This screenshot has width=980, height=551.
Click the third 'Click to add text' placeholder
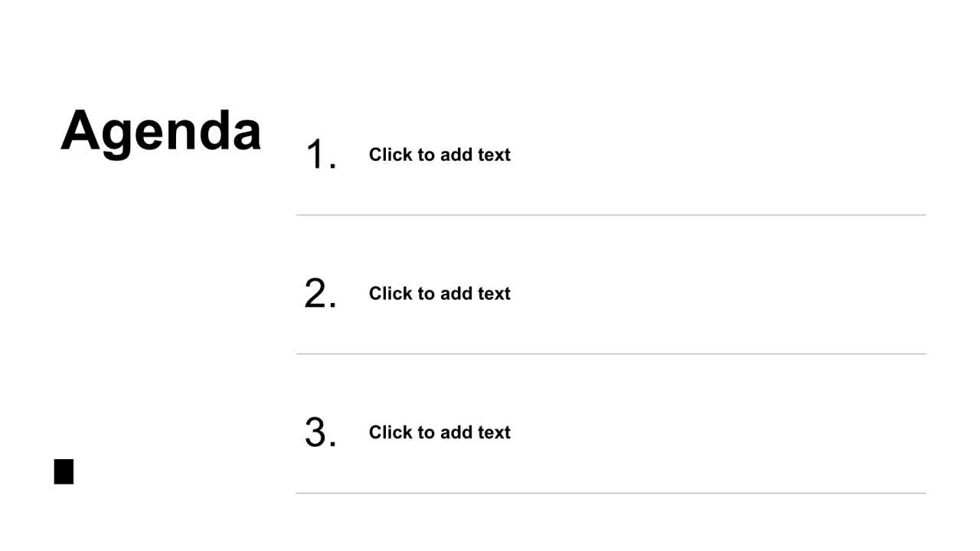point(439,432)
